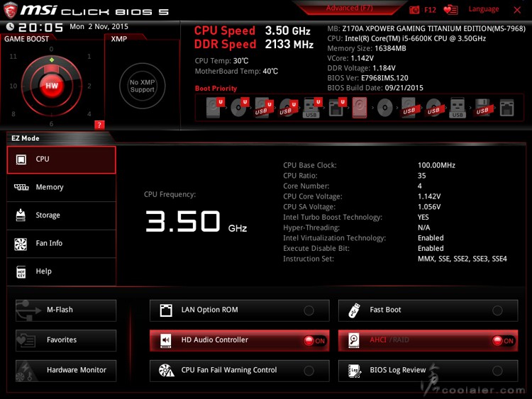Select the legacy USB key boot icon

[x=458, y=108]
